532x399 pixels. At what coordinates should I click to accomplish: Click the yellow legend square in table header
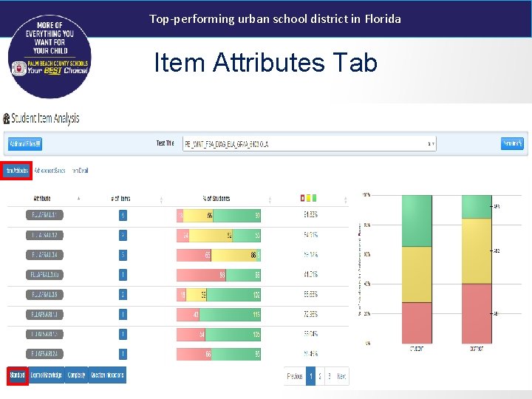point(308,198)
